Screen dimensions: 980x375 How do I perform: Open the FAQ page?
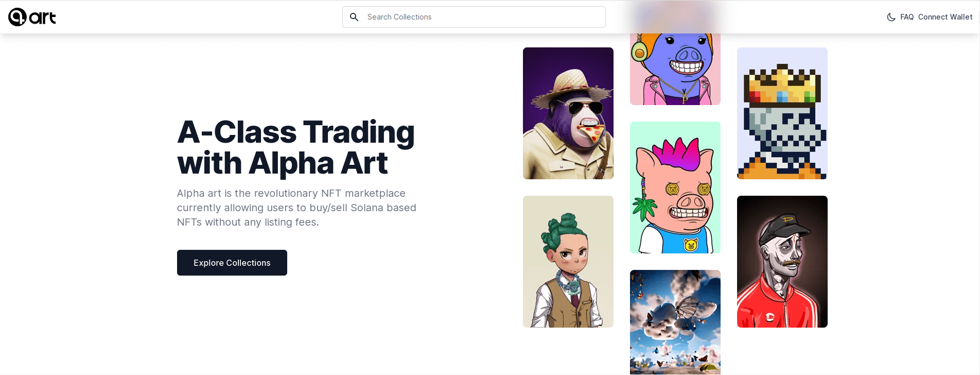coord(907,17)
